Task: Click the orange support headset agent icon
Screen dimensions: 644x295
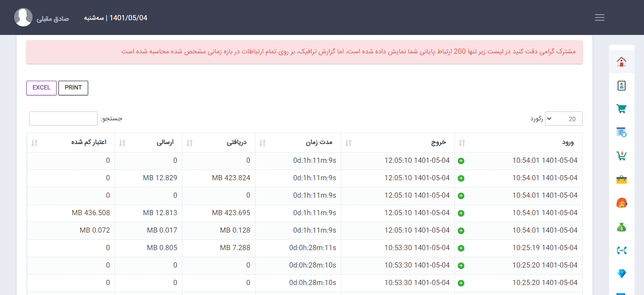Action: [x=621, y=203]
